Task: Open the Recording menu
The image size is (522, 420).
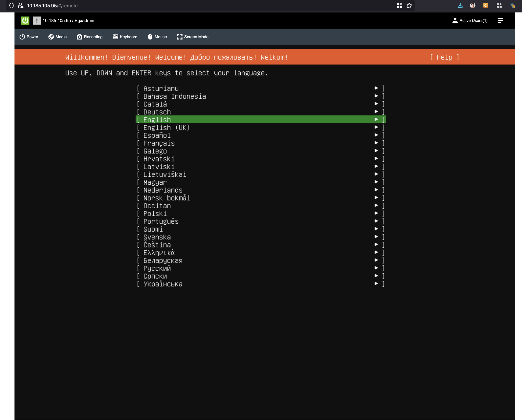Action: click(x=90, y=37)
